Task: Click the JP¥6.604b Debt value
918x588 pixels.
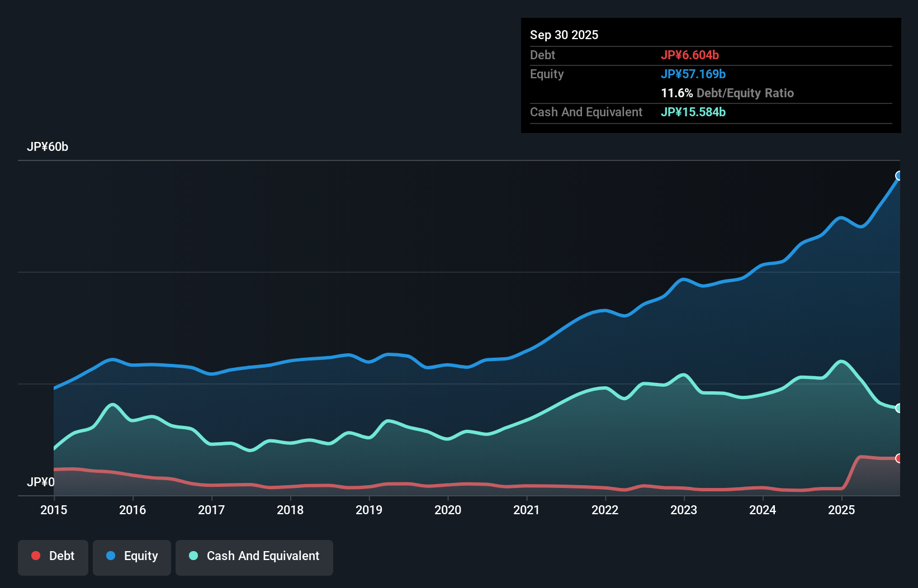Action: [691, 55]
